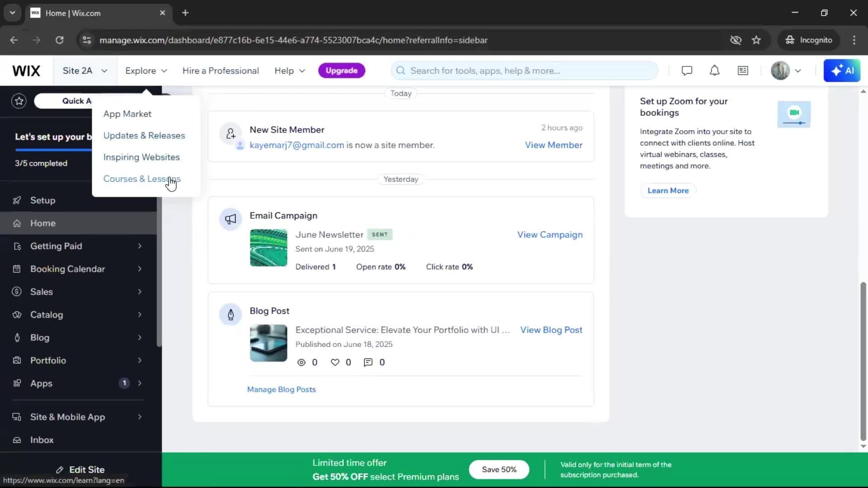
Task: Select Updates & Releases menu item
Action: click(144, 136)
